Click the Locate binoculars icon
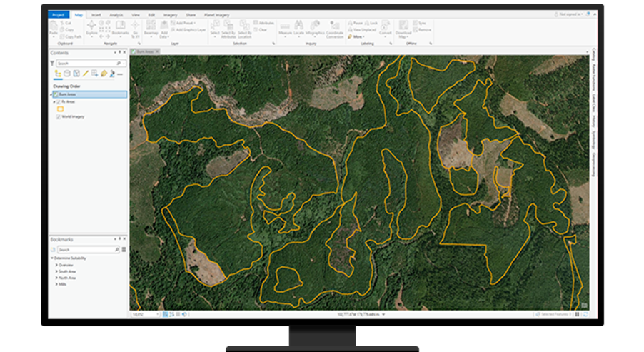The height and width of the screenshot is (352, 644). click(x=298, y=28)
